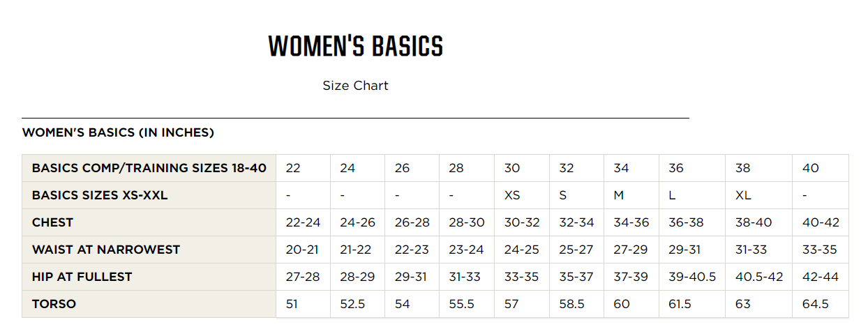
Task: Select the Waist at Narrowest row header
Action: click(149, 250)
